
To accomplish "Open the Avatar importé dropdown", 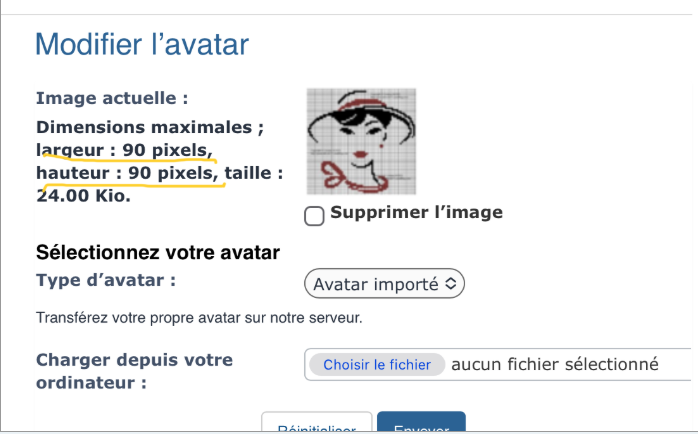I will pyautogui.click(x=384, y=284).
